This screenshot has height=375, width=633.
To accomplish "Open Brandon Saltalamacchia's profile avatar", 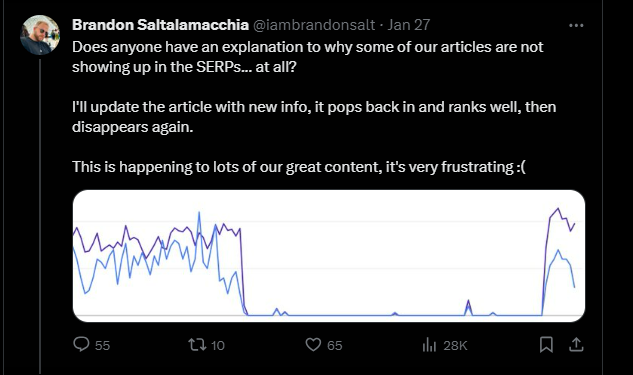I will click(40, 35).
